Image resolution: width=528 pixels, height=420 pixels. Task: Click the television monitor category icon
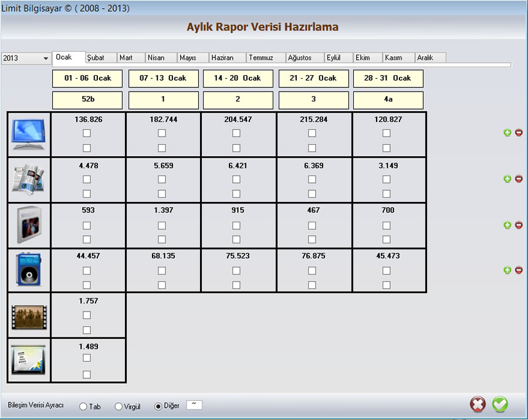[x=29, y=134]
